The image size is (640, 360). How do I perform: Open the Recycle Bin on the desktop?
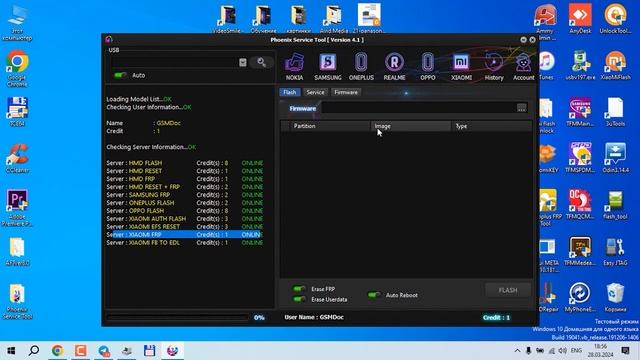pos(615,297)
